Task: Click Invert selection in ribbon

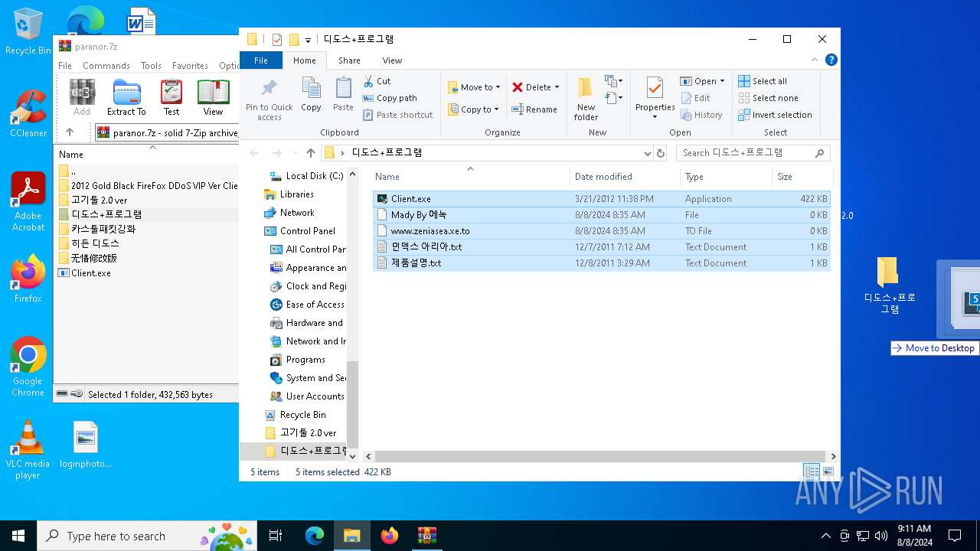Action: point(775,115)
